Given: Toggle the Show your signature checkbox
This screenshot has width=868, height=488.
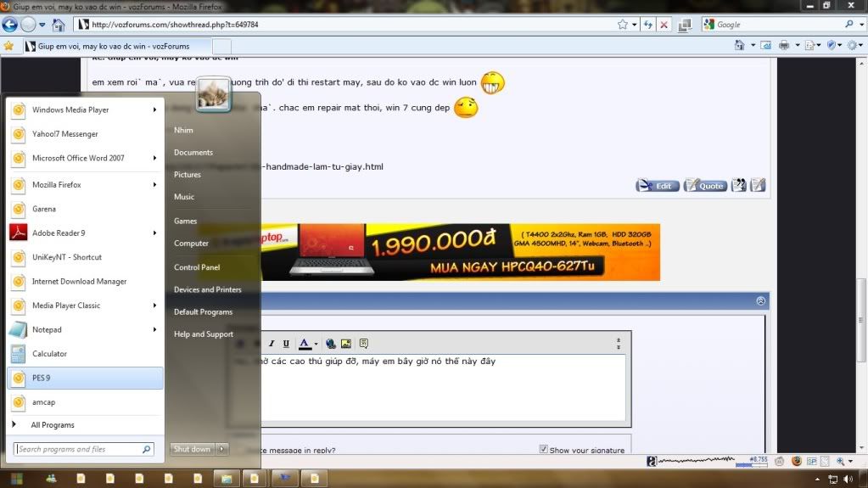Looking at the screenshot, I should (544, 449).
